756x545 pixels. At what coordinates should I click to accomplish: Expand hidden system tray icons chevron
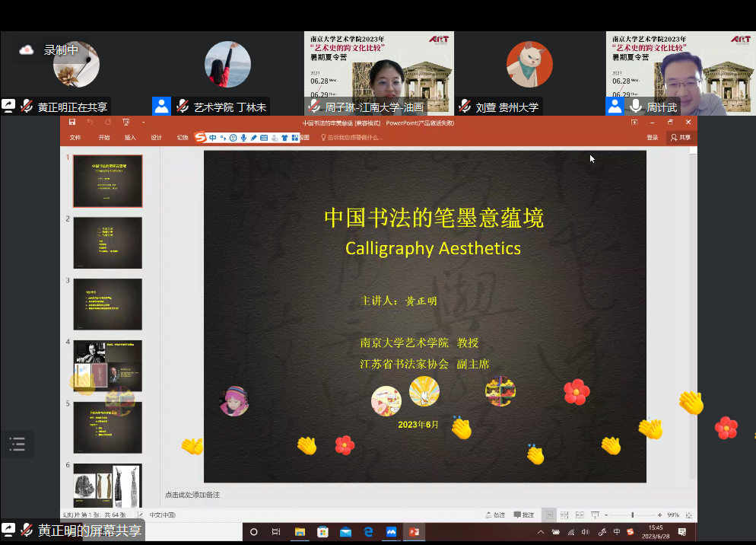(541, 531)
